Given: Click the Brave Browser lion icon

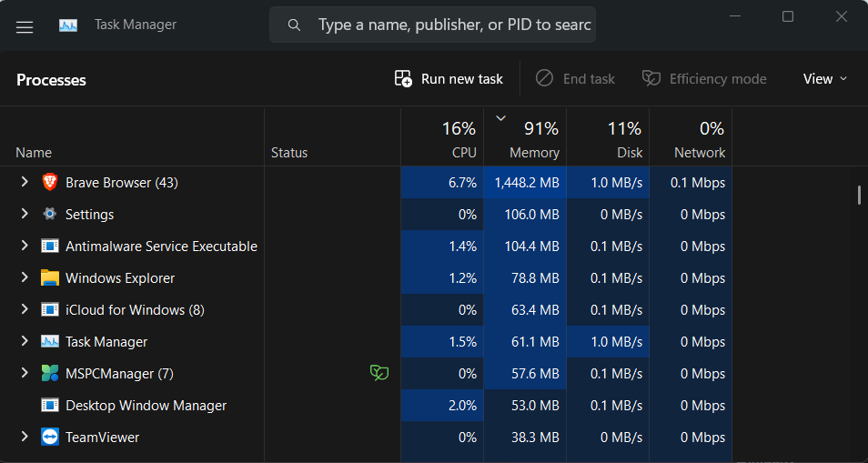Looking at the screenshot, I should tap(50, 183).
